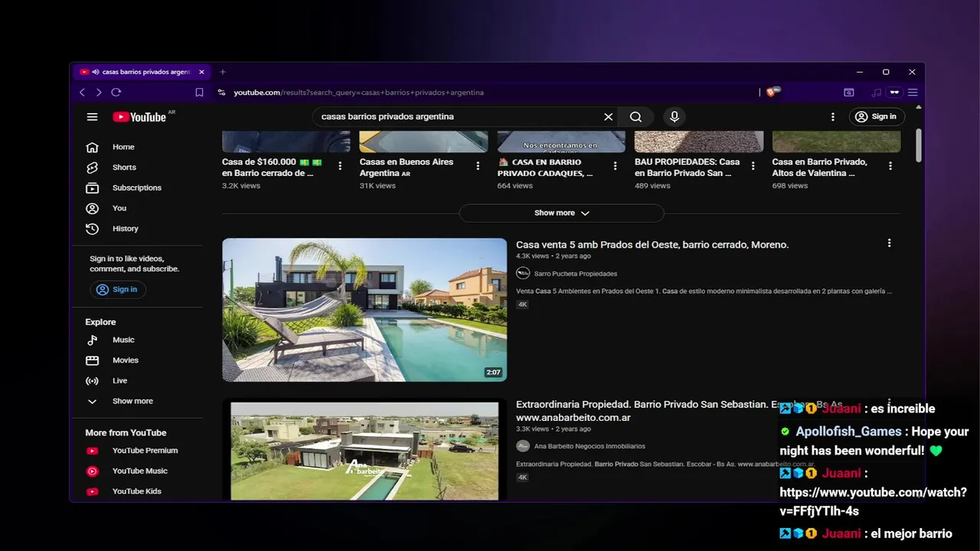The height and width of the screenshot is (551, 980).
Task: Play the Prados del Oeste pool house thumbnail
Action: click(364, 310)
